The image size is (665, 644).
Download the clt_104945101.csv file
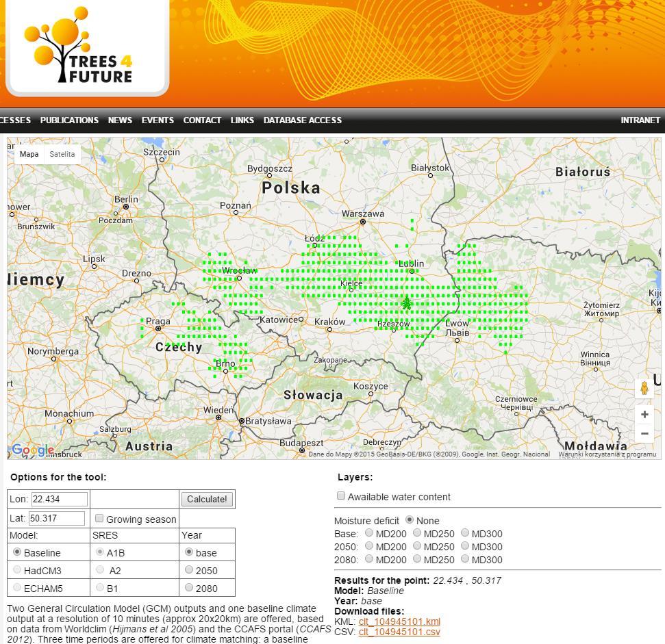point(399,632)
